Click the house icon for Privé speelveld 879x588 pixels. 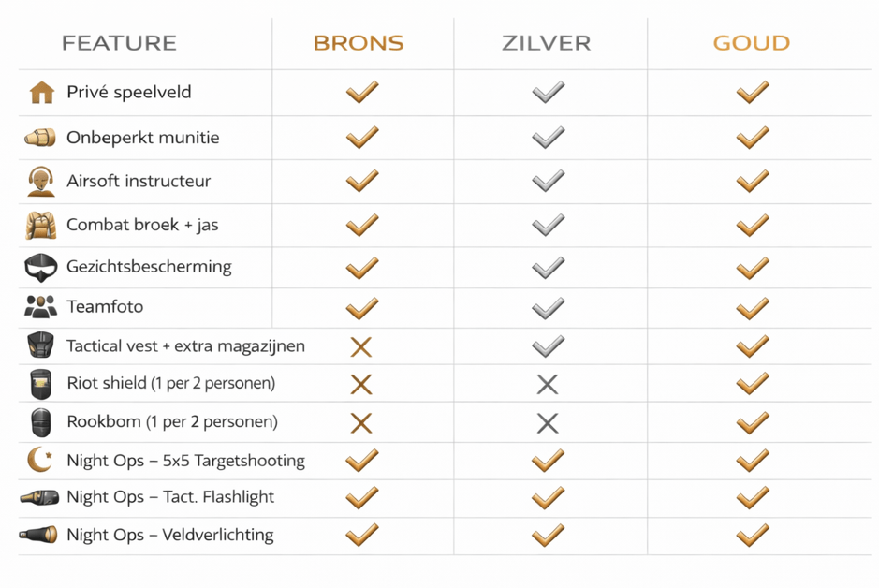point(41,92)
